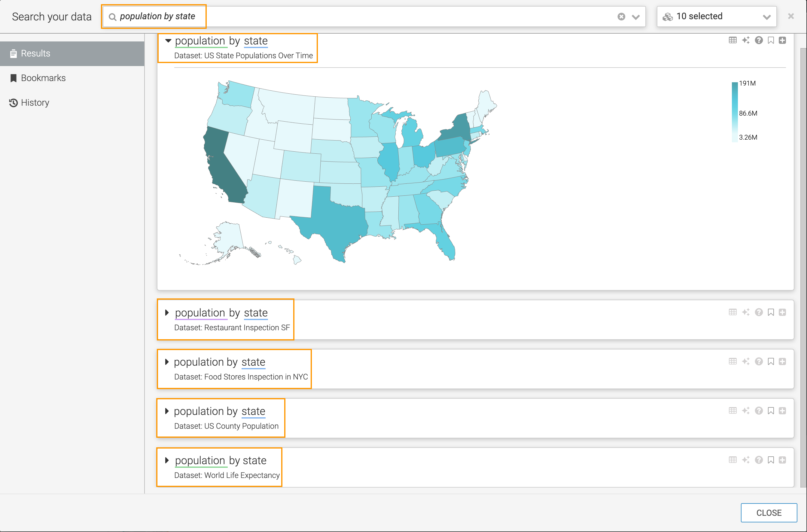Bookmark the Food Stores Inspection in NYC result
Image resolution: width=807 pixels, height=532 pixels.
click(771, 361)
